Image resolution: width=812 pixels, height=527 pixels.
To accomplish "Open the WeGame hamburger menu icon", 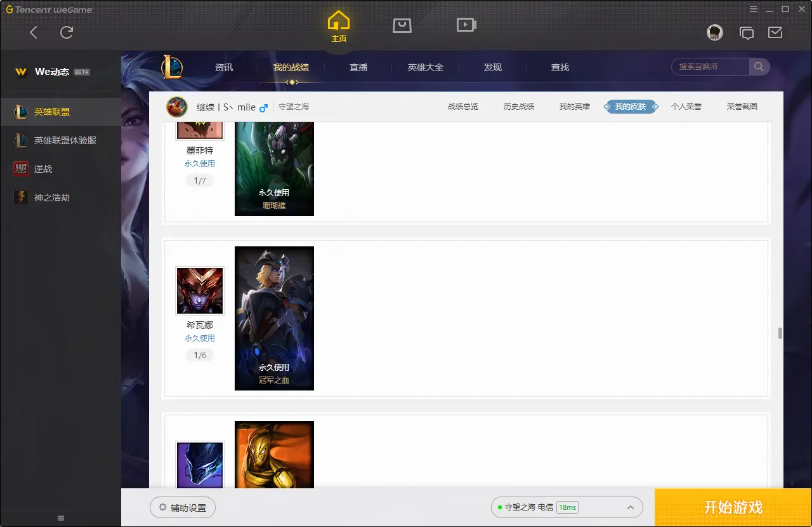I will pos(753,9).
